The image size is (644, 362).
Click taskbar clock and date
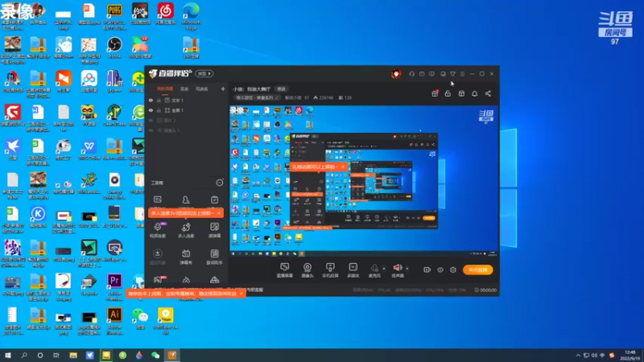tap(630, 356)
